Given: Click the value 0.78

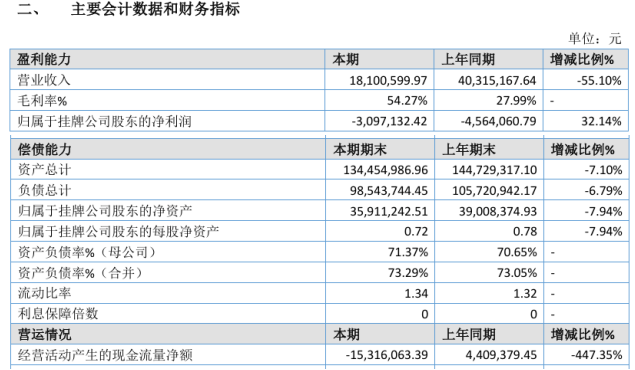Looking at the screenshot, I should [x=525, y=232].
